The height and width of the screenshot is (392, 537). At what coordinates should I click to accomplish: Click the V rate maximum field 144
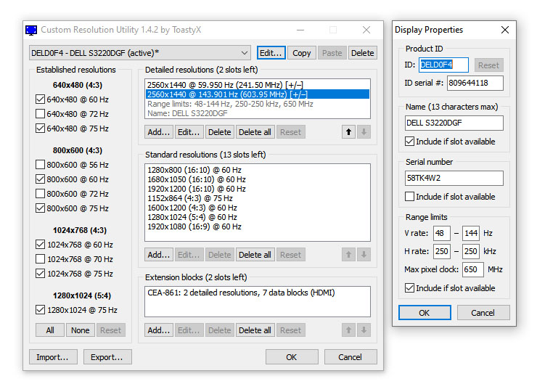(x=470, y=233)
